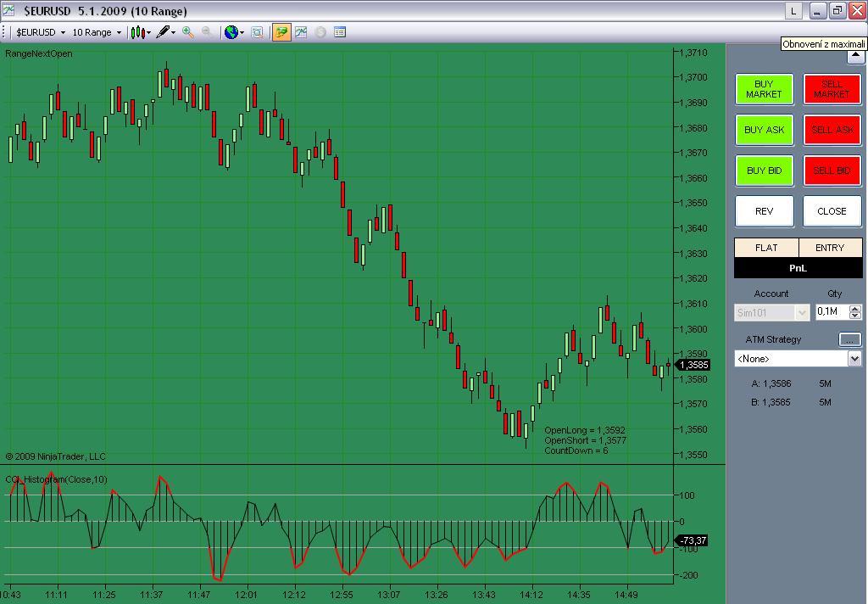Open the globe icon menu
This screenshot has height=604, width=868.
click(234, 32)
